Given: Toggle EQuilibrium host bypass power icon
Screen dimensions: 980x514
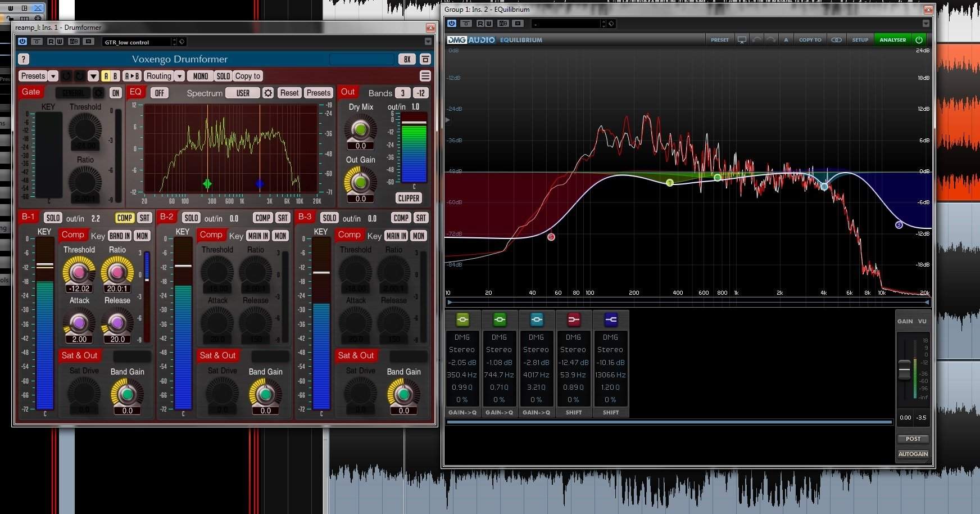Looking at the screenshot, I should coord(452,24).
